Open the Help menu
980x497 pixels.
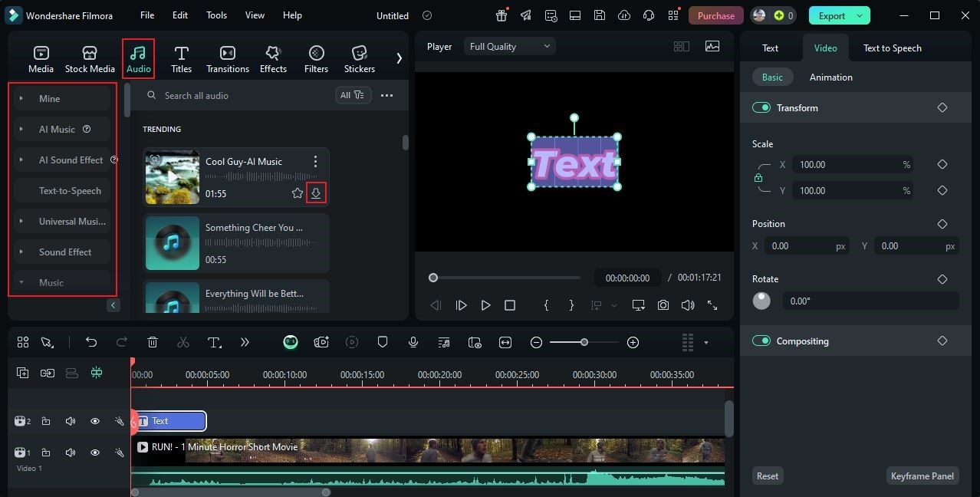292,15
